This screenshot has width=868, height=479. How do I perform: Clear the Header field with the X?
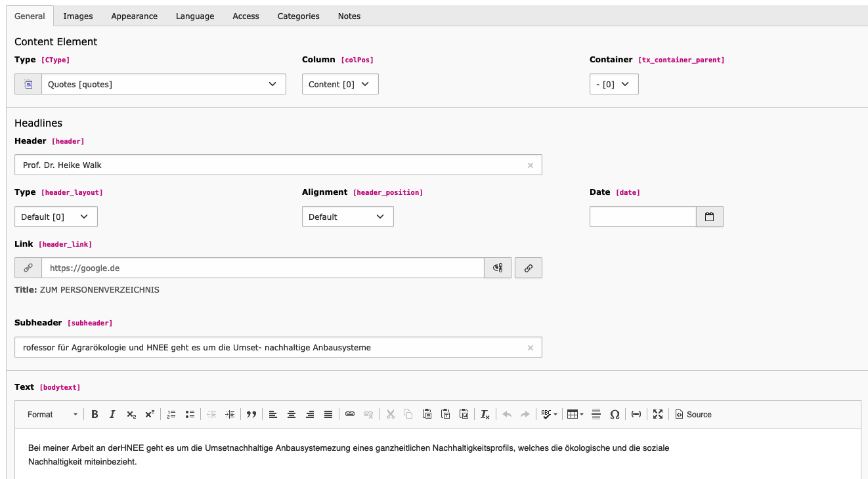531,165
